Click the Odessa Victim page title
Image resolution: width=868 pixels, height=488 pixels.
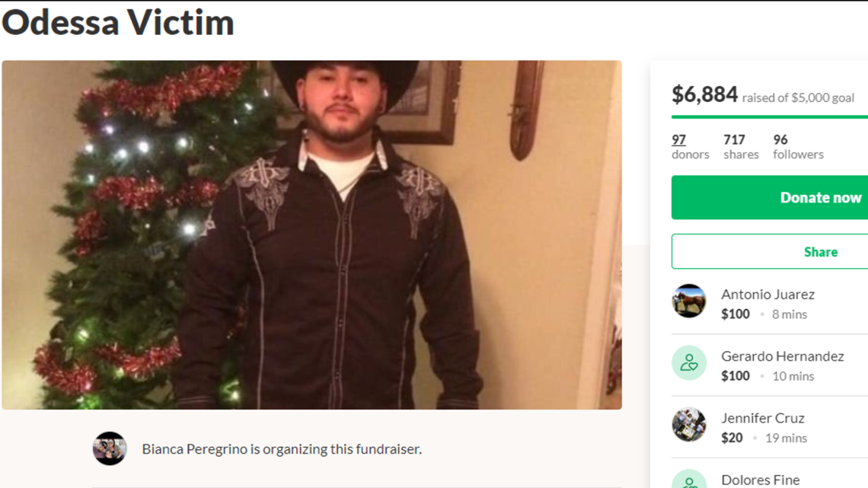[x=118, y=23]
